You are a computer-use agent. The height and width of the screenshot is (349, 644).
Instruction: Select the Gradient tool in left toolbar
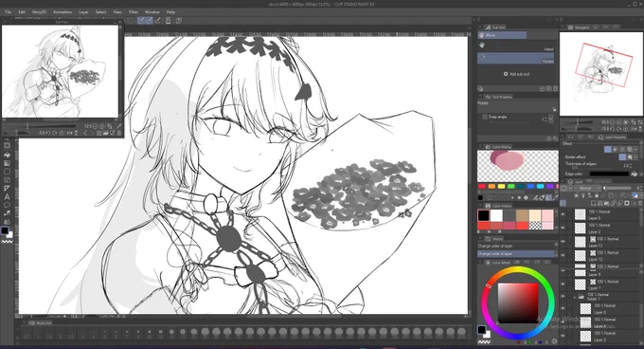coord(7,163)
